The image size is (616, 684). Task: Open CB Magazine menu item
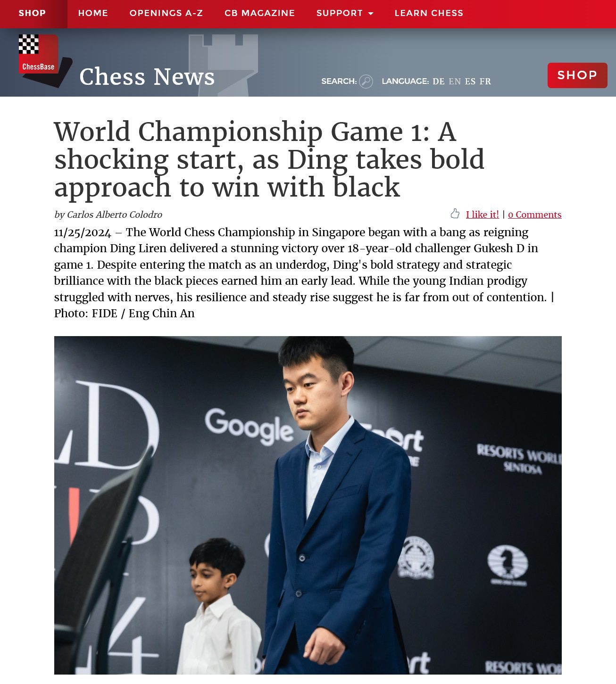tap(259, 13)
